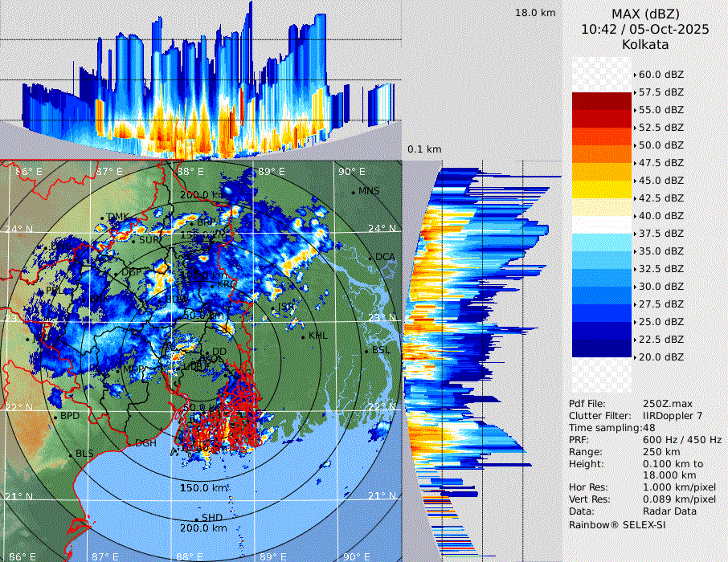Click the IIRDoppler 7 clutter filter value
The width and height of the screenshot is (728, 562).
673,416
